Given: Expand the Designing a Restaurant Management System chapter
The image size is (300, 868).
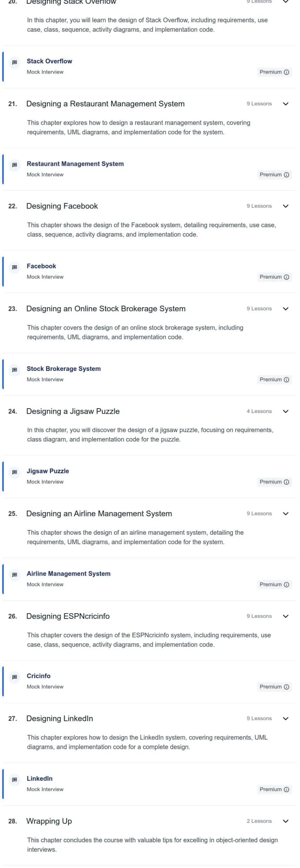Looking at the screenshot, I should click(x=286, y=104).
